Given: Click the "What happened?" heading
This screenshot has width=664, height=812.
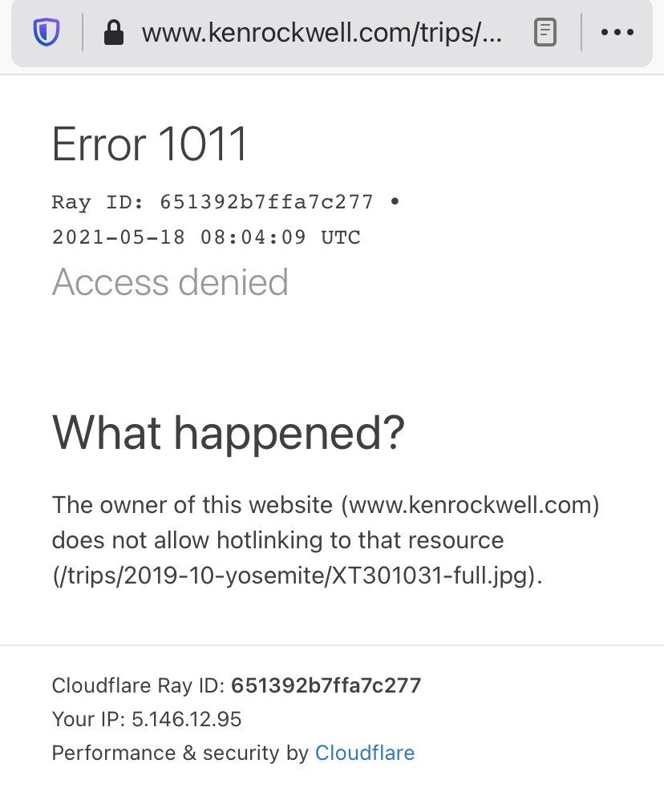Looking at the screenshot, I should click(x=229, y=432).
